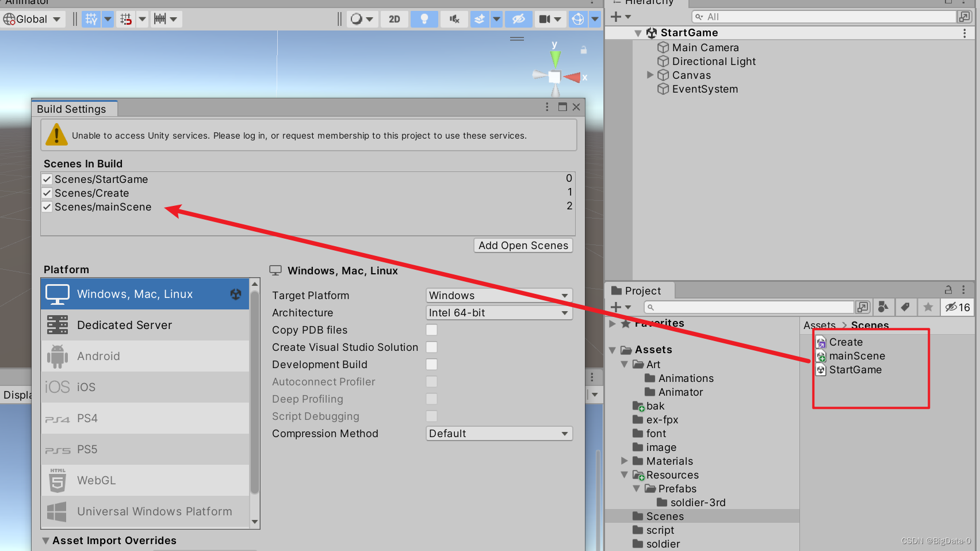The height and width of the screenshot is (551, 980).
Task: Click the favorite star icon in Project toolbar
Action: click(x=928, y=307)
